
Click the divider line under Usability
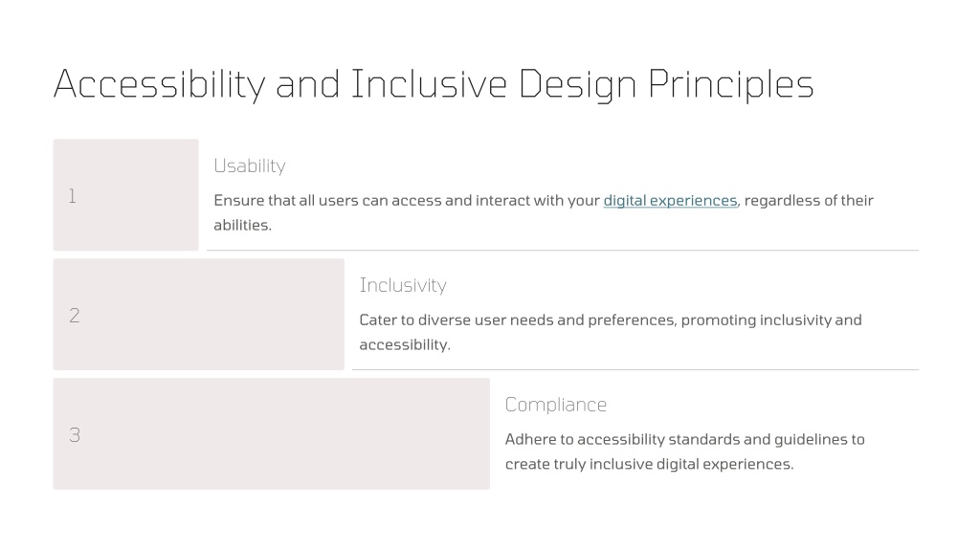point(563,250)
